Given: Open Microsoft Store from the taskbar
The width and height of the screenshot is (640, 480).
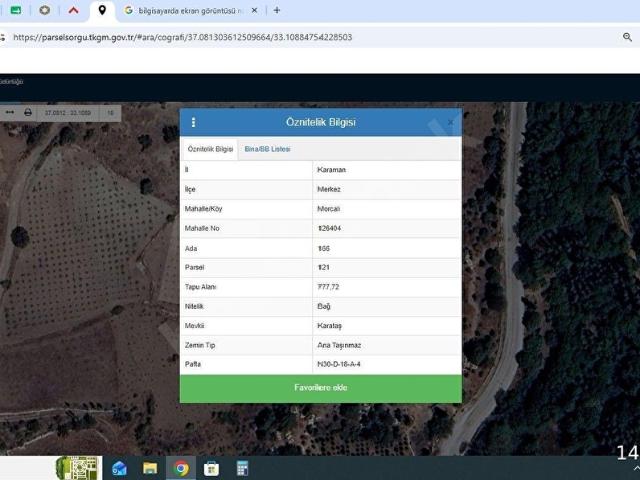Looking at the screenshot, I should tap(211, 468).
